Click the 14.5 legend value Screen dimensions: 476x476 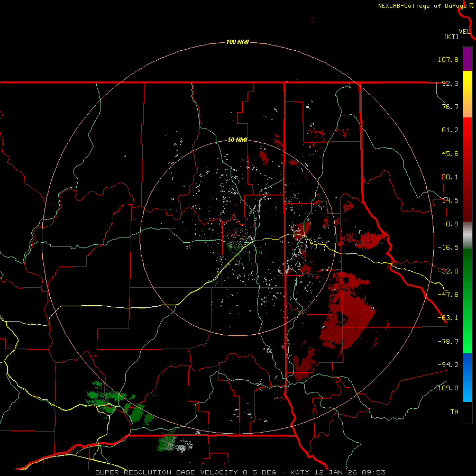coord(450,200)
